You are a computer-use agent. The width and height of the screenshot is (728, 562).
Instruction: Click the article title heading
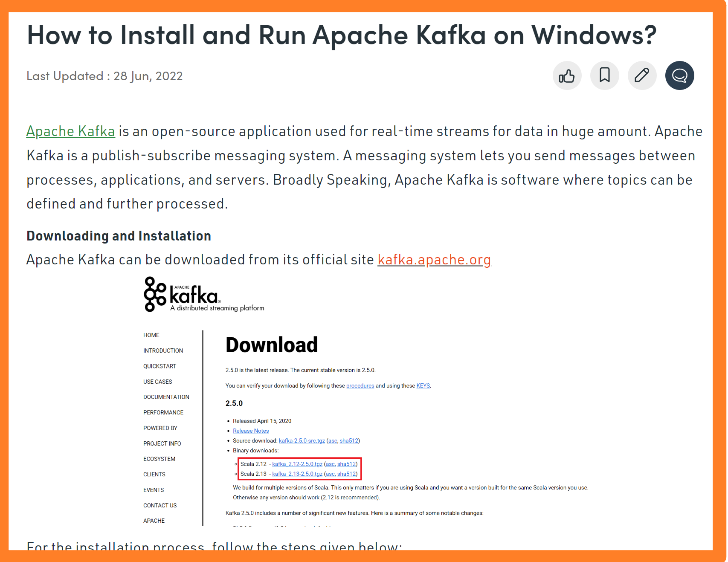[341, 35]
